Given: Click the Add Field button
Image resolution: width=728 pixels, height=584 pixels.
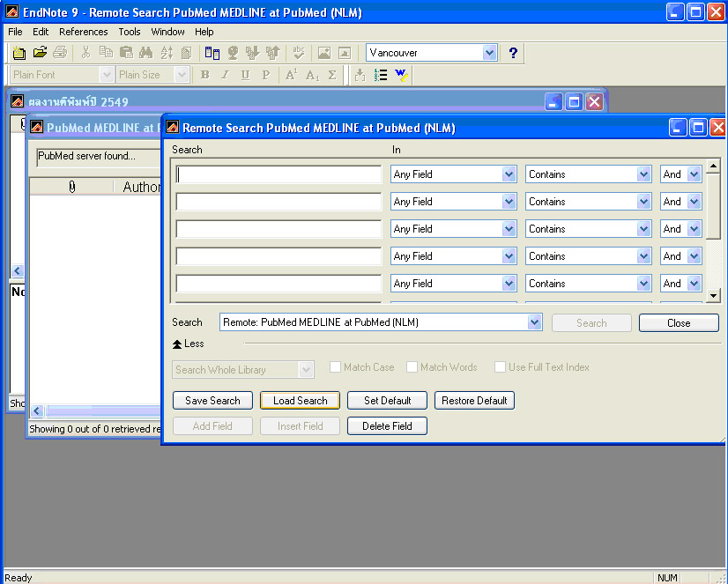Looking at the screenshot, I should 212,425.
